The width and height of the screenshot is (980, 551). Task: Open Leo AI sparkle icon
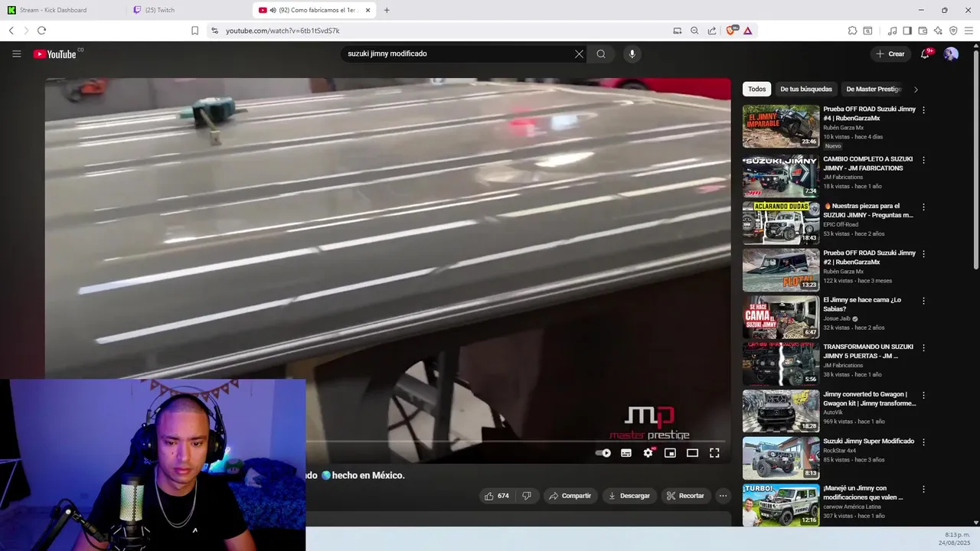coord(938,31)
